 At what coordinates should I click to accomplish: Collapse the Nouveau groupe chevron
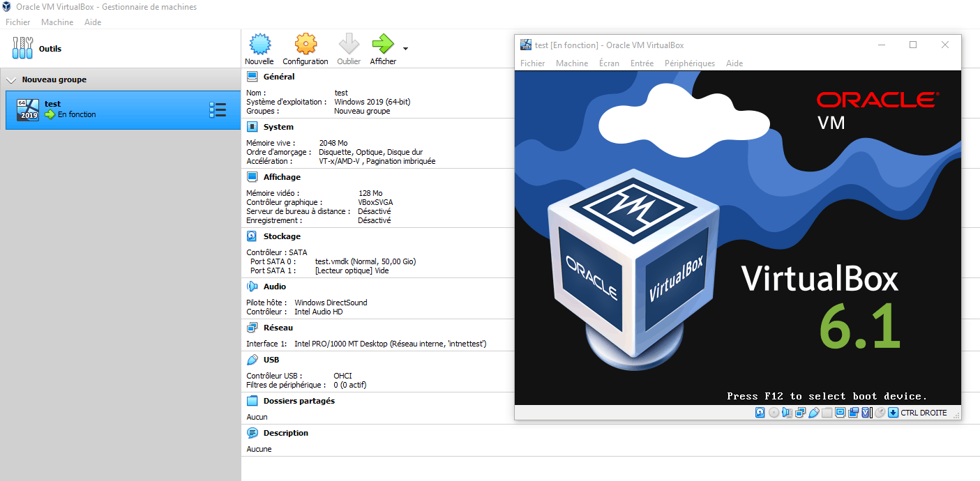click(x=11, y=80)
